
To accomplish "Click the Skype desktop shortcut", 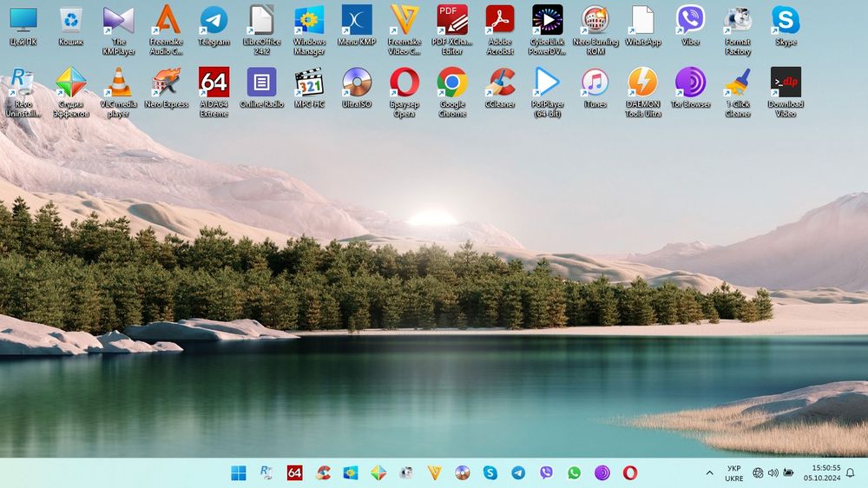I will pyautogui.click(x=786, y=27).
